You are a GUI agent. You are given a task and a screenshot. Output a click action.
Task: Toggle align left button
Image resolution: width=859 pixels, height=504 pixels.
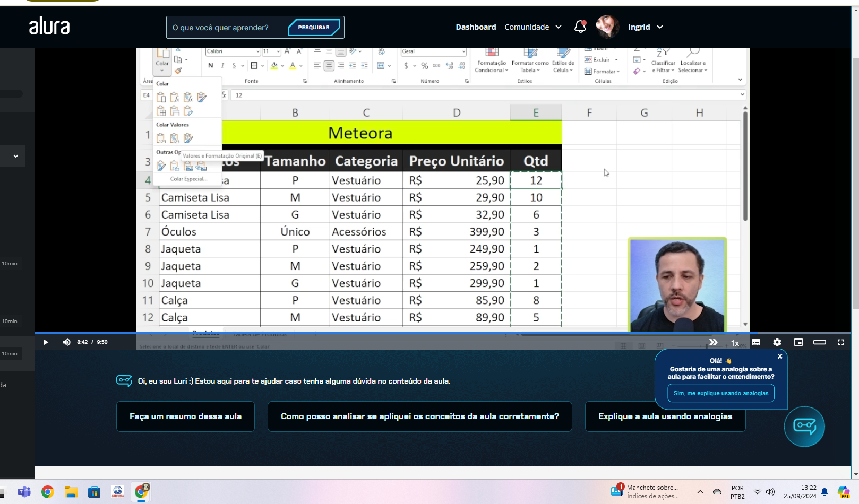click(x=317, y=66)
